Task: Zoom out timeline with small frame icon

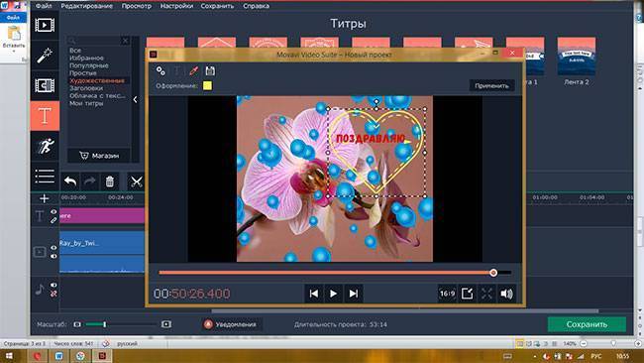Action: (77, 324)
